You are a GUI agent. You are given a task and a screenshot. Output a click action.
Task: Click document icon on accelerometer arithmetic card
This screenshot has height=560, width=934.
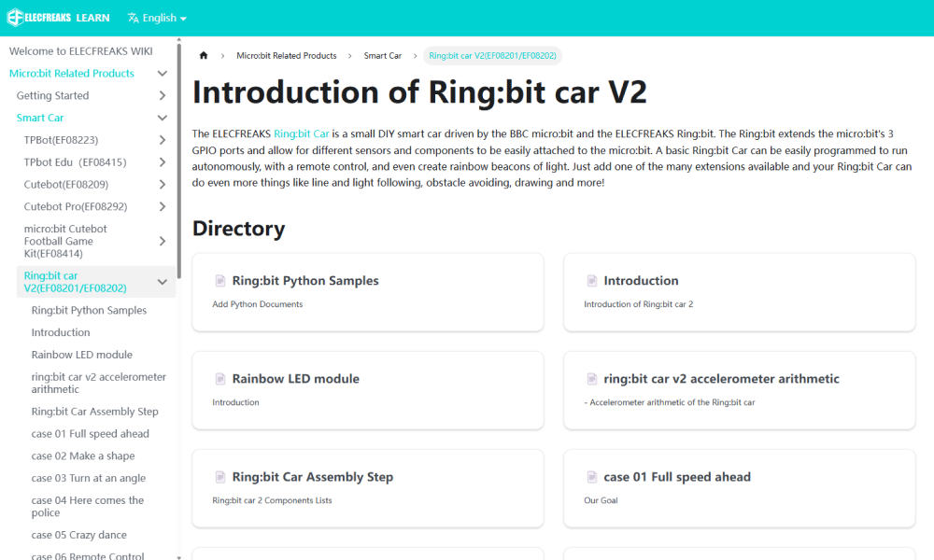[x=592, y=379]
